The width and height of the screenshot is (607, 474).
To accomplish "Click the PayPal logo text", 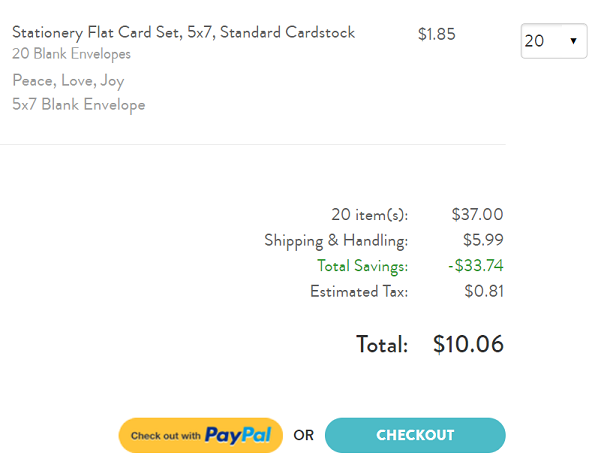I will 238,435.
